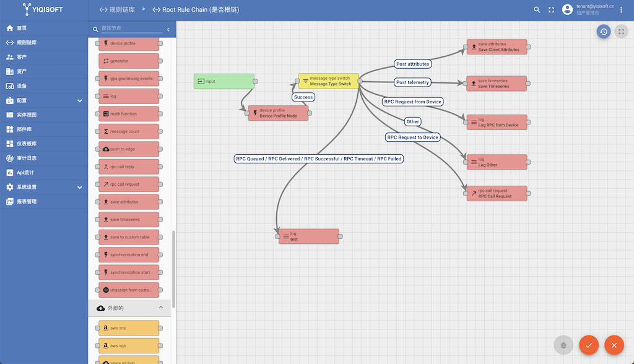The height and width of the screenshot is (364, 634).
Task: Click the node palette scrollbar
Action: tap(173, 269)
